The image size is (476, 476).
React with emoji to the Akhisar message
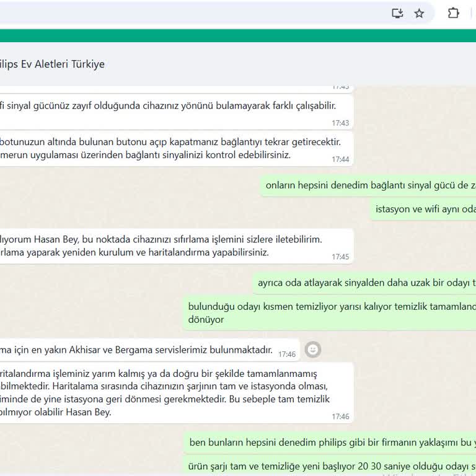pyautogui.click(x=314, y=350)
